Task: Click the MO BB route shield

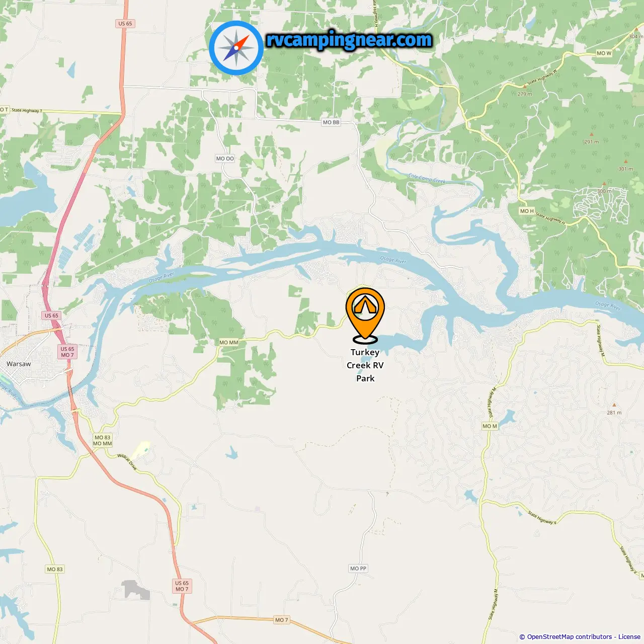Action: coord(331,122)
